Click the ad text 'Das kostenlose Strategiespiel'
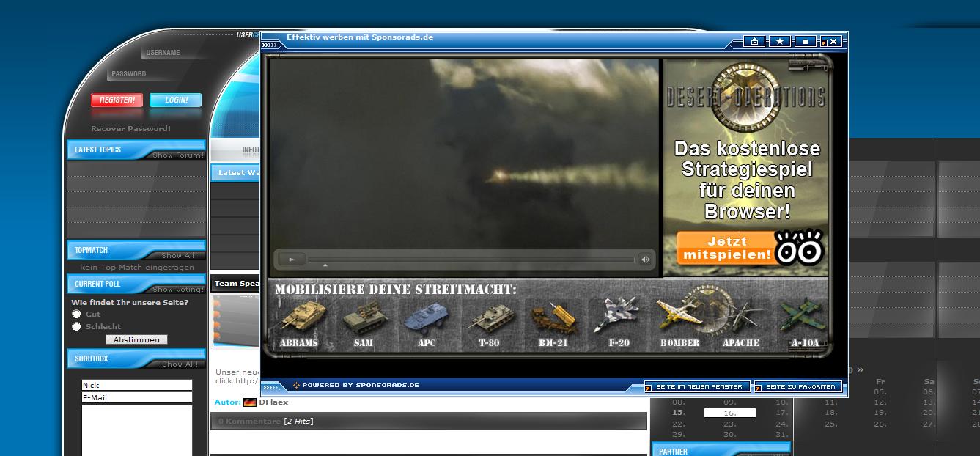Screen dimensions: 980x456 pos(747,159)
